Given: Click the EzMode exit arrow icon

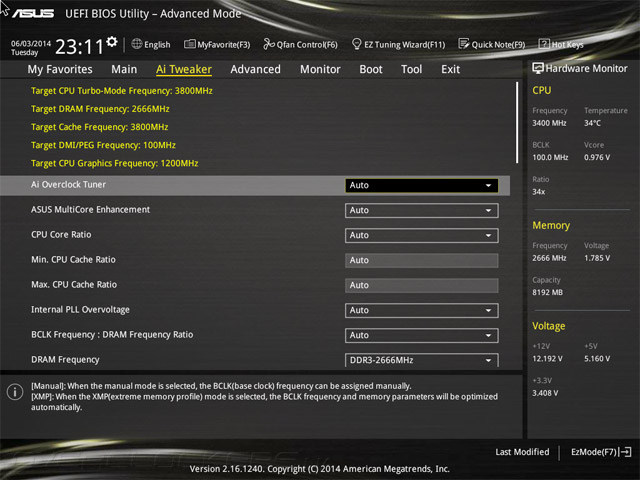Looking at the screenshot, I should 625,452.
